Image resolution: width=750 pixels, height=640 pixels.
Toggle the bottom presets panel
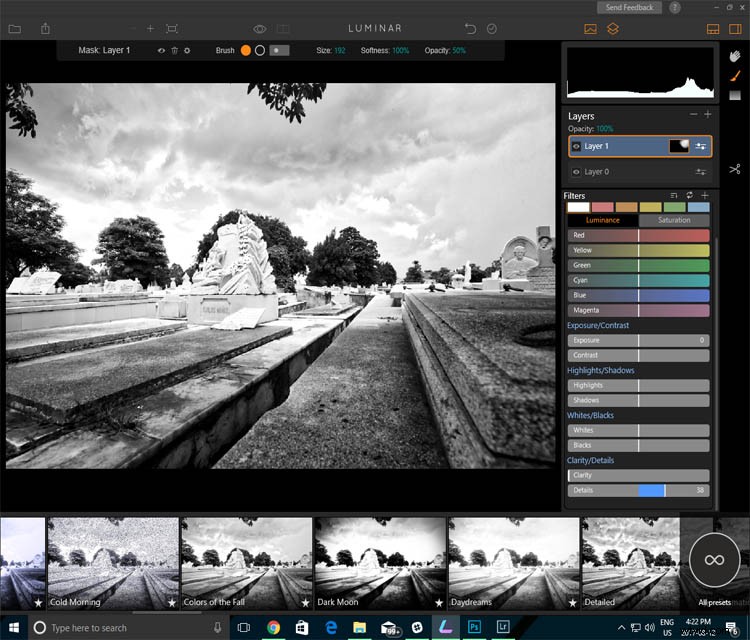pyautogui.click(x=713, y=29)
